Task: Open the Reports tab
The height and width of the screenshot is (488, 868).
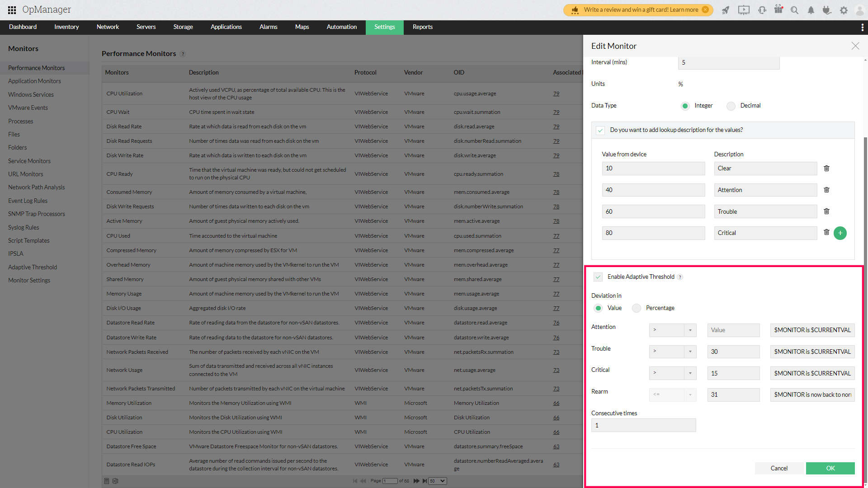Action: click(422, 27)
